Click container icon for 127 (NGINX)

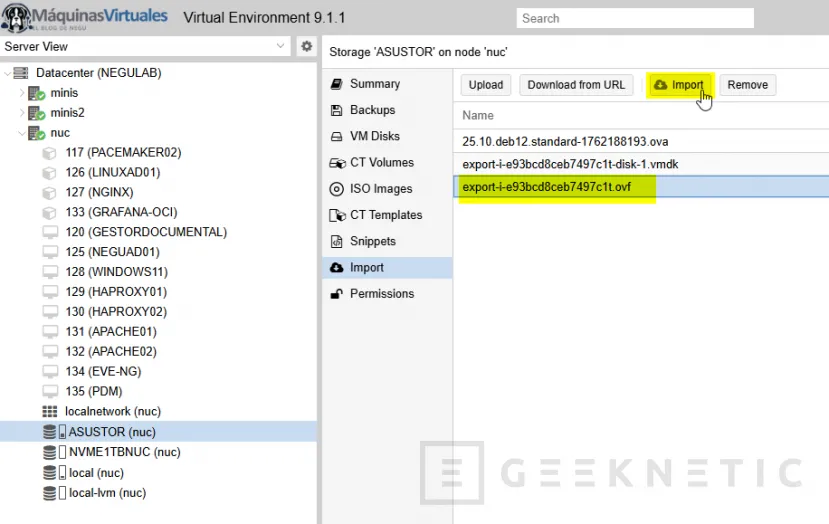click(x=49, y=192)
